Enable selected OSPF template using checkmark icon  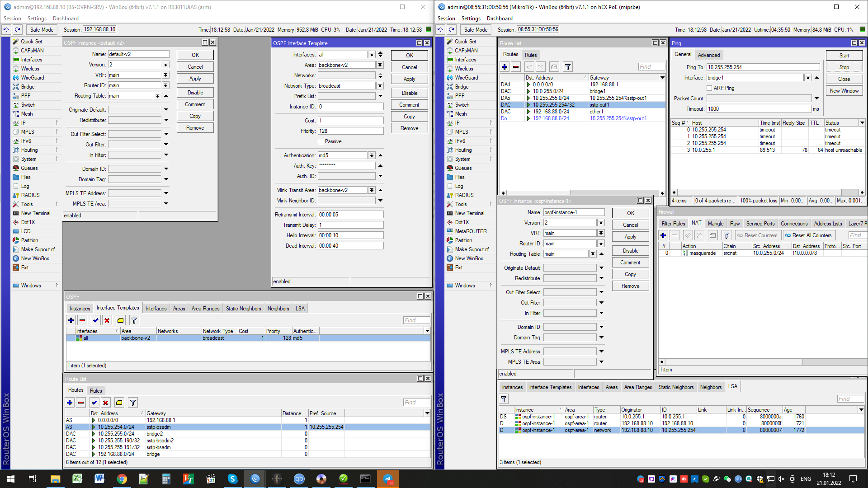95,320
